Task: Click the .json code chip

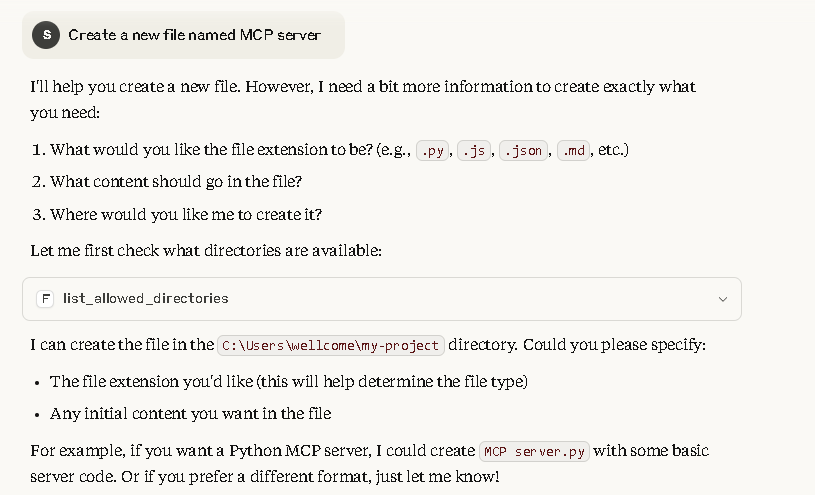Action: [x=523, y=151]
